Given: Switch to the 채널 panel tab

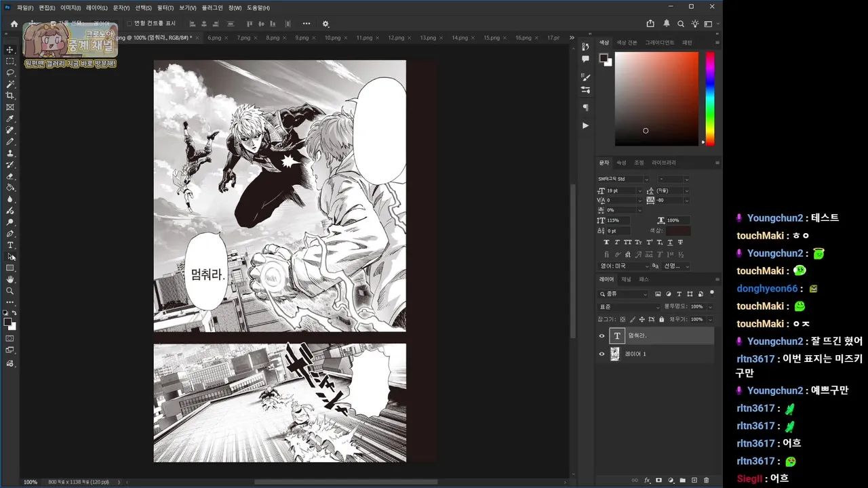Looking at the screenshot, I should pos(626,279).
